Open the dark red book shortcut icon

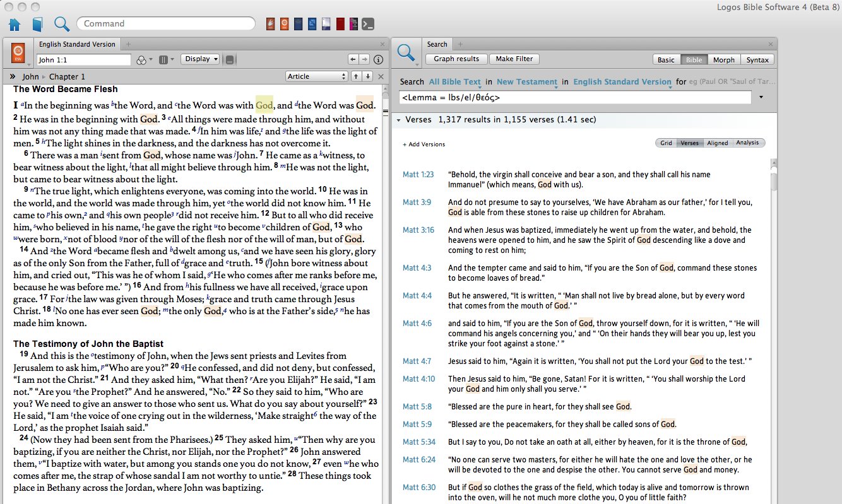[x=340, y=24]
